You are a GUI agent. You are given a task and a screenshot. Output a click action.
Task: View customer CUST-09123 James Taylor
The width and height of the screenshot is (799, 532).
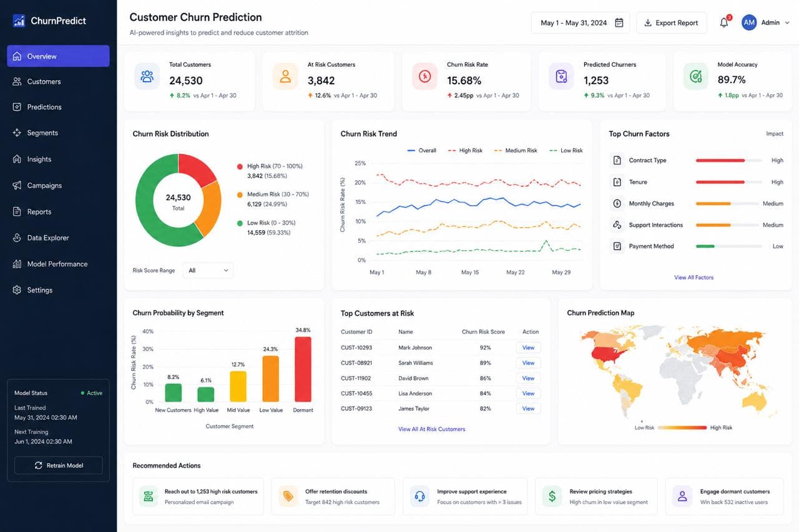point(528,409)
